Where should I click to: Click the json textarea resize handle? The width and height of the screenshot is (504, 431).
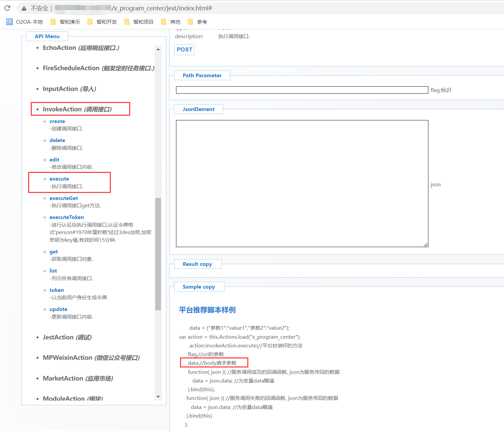click(x=426, y=245)
